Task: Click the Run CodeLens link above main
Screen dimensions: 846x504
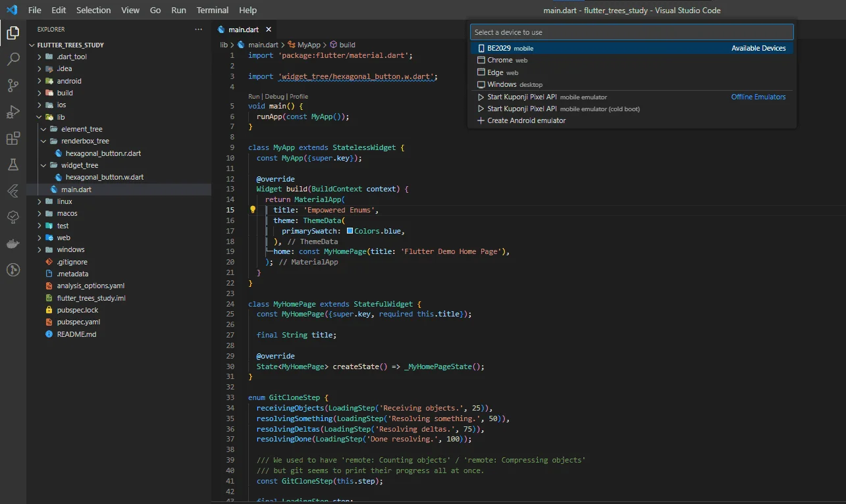Action: tap(254, 96)
